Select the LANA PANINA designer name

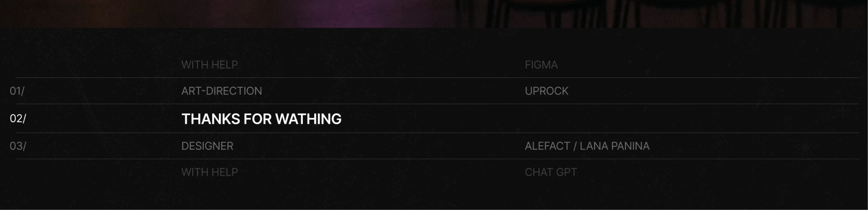click(614, 146)
